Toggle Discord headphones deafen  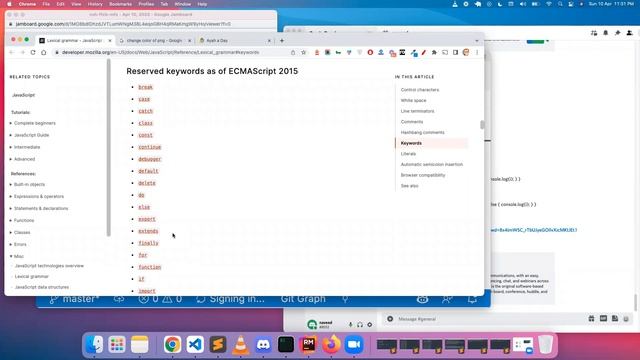click(x=360, y=324)
